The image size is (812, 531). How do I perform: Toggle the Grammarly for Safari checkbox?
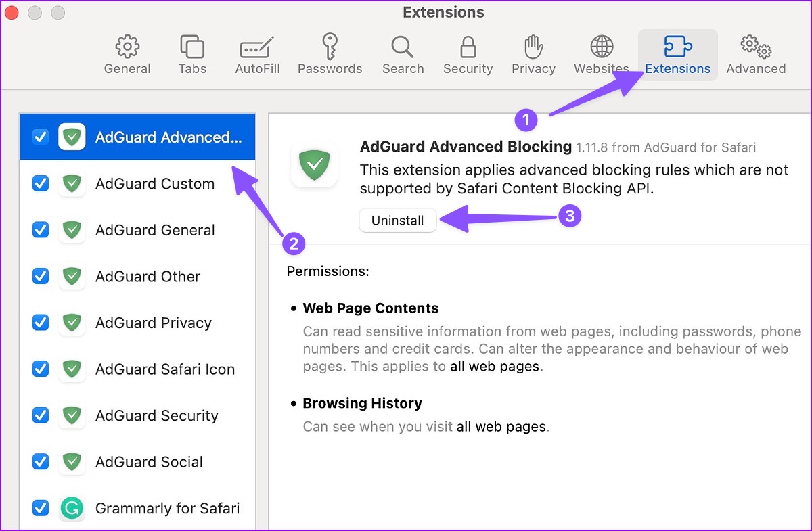(x=41, y=508)
